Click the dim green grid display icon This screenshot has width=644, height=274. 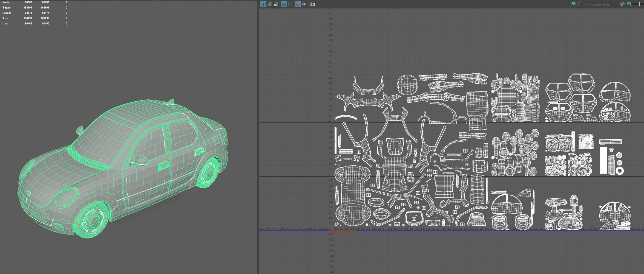(290, 4)
